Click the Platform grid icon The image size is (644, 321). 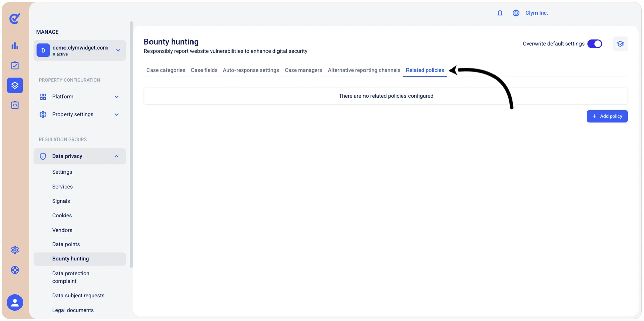pos(43,97)
